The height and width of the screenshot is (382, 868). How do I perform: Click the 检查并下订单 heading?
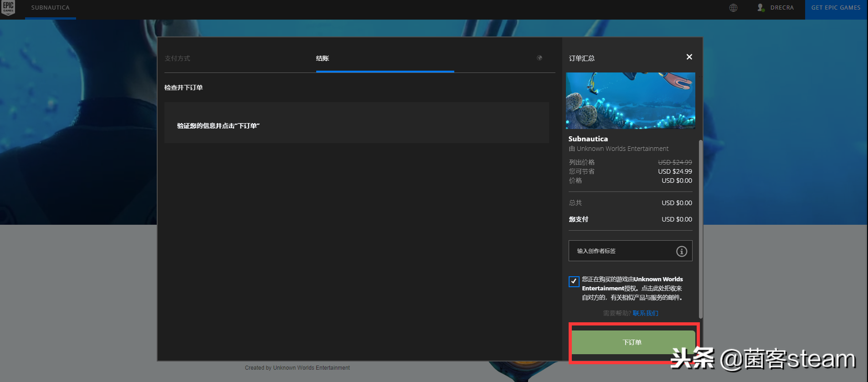pyautogui.click(x=184, y=88)
